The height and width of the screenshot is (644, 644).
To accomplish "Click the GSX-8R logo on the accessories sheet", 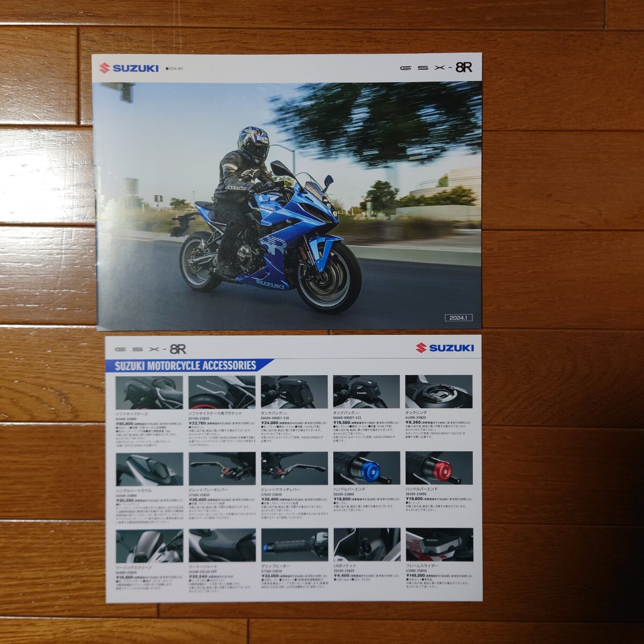I will (150, 349).
